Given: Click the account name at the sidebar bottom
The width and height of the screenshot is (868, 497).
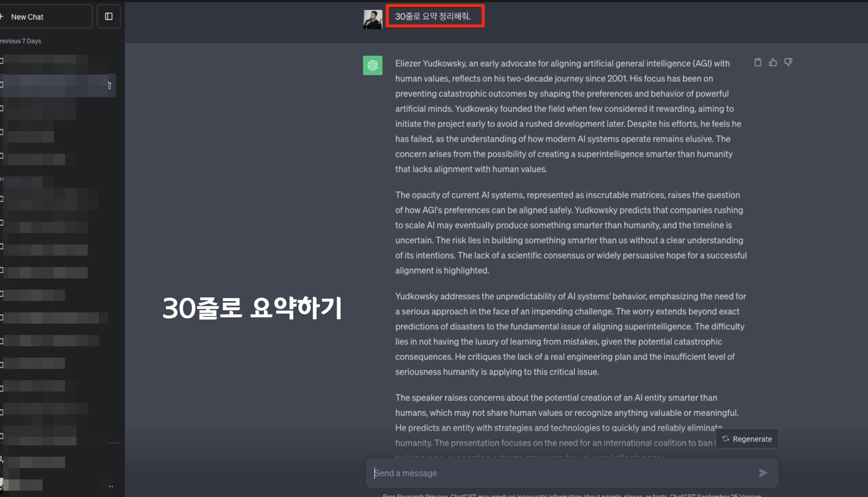Looking at the screenshot, I should point(22,485).
